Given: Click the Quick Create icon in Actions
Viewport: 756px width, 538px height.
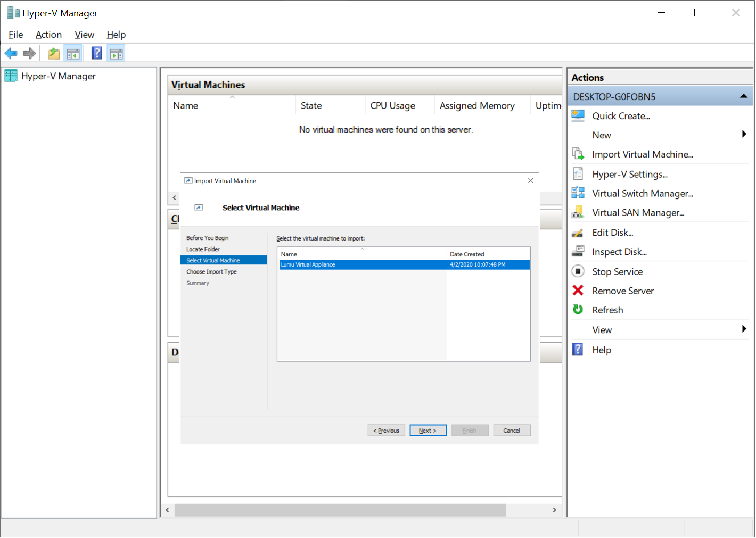Looking at the screenshot, I should point(578,115).
